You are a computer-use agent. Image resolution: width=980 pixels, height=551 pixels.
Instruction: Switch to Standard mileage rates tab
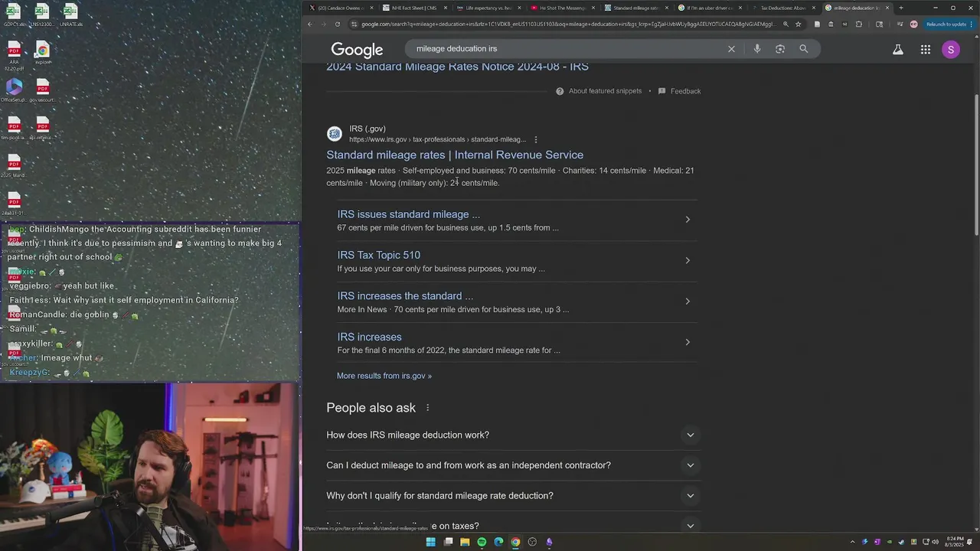[x=635, y=8]
